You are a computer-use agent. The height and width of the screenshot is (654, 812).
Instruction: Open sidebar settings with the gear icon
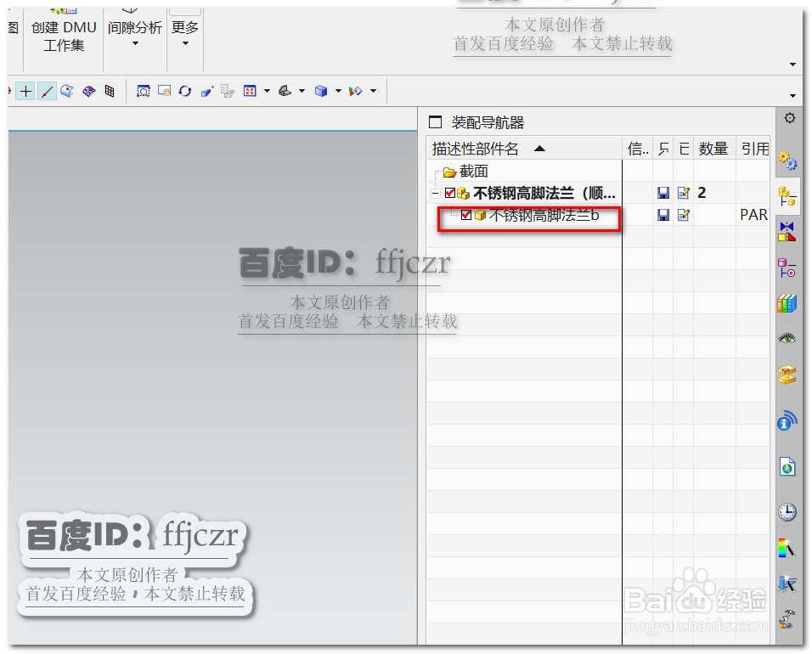point(788,118)
